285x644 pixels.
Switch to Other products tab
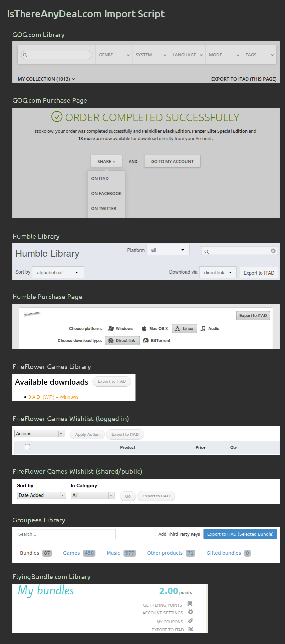point(171,553)
